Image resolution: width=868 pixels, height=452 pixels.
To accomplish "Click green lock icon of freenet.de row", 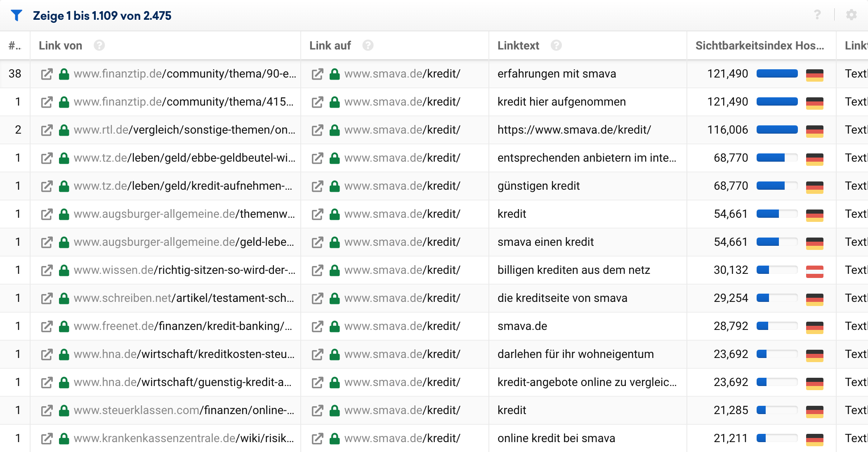I will click(64, 326).
